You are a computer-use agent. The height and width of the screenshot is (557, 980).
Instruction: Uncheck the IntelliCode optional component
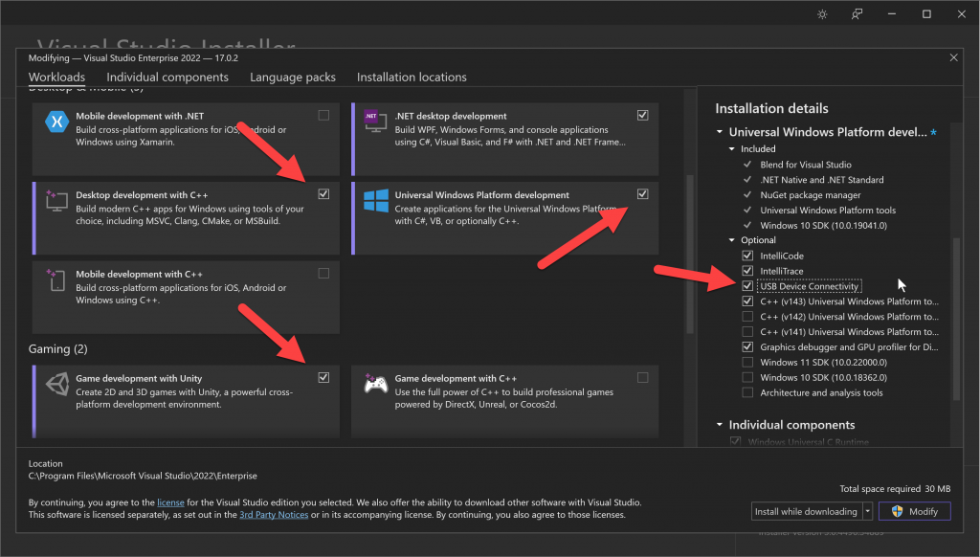747,256
